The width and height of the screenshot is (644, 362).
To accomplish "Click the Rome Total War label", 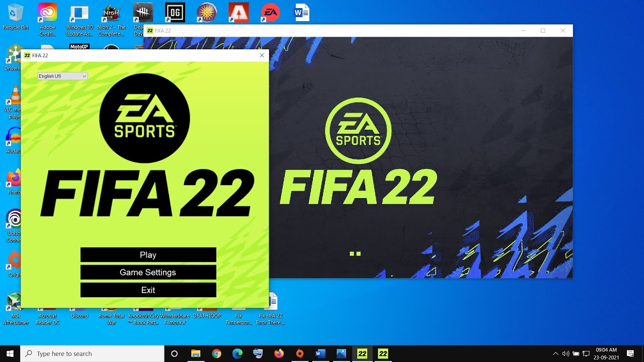I will (111, 319).
